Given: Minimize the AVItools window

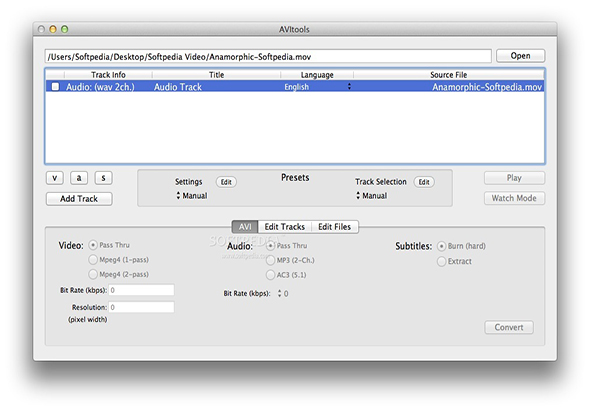Looking at the screenshot, I should pyautogui.click(x=53, y=29).
